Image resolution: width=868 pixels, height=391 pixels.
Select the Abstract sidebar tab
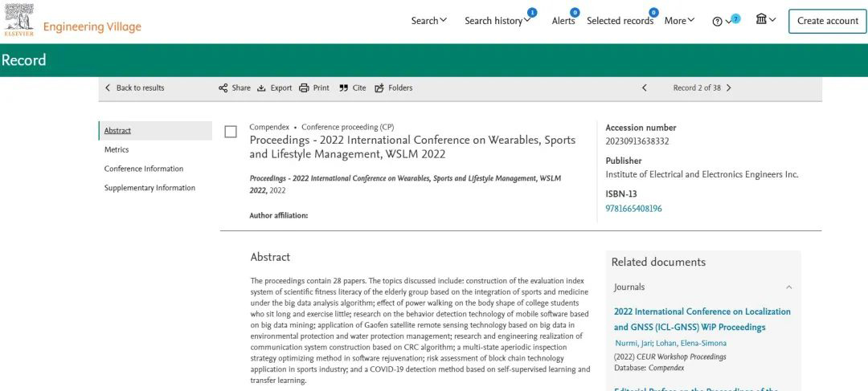click(x=156, y=131)
